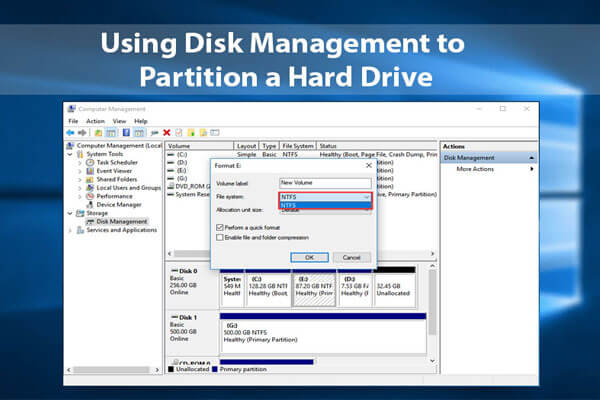Click inside the Volume label text field
Image resolution: width=600 pixels, height=400 pixels.
point(325,183)
